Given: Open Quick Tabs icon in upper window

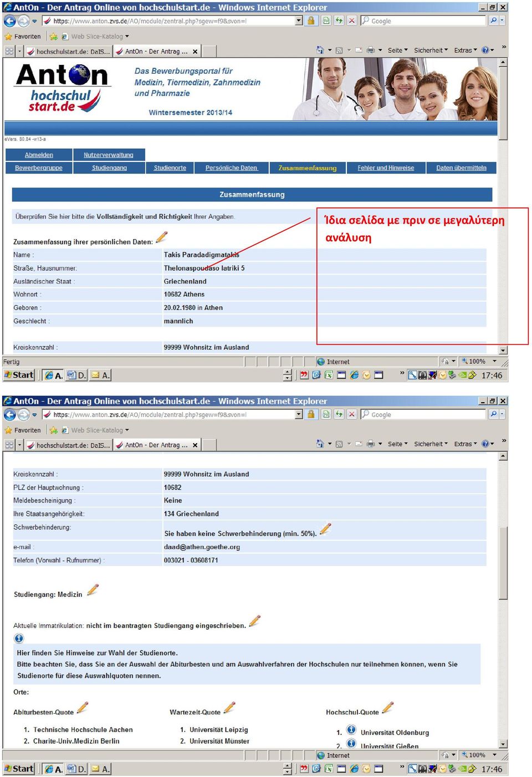Looking at the screenshot, I should tap(9, 51).
